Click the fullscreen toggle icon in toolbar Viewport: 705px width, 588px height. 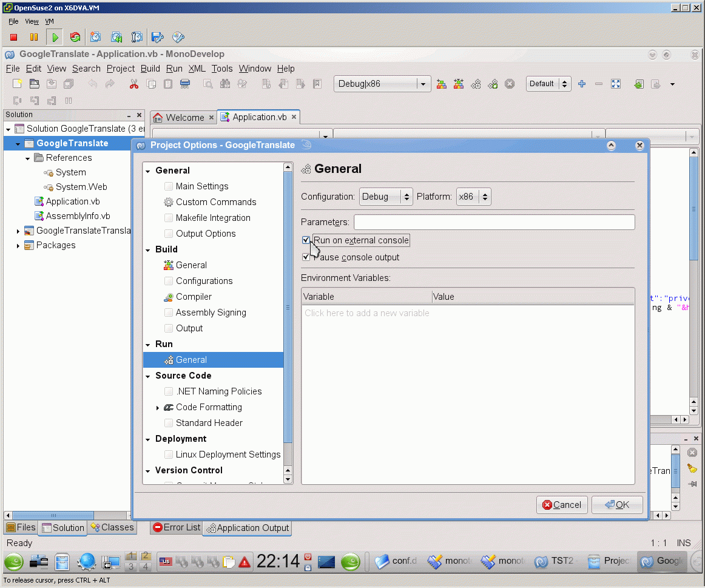pyautogui.click(x=616, y=84)
